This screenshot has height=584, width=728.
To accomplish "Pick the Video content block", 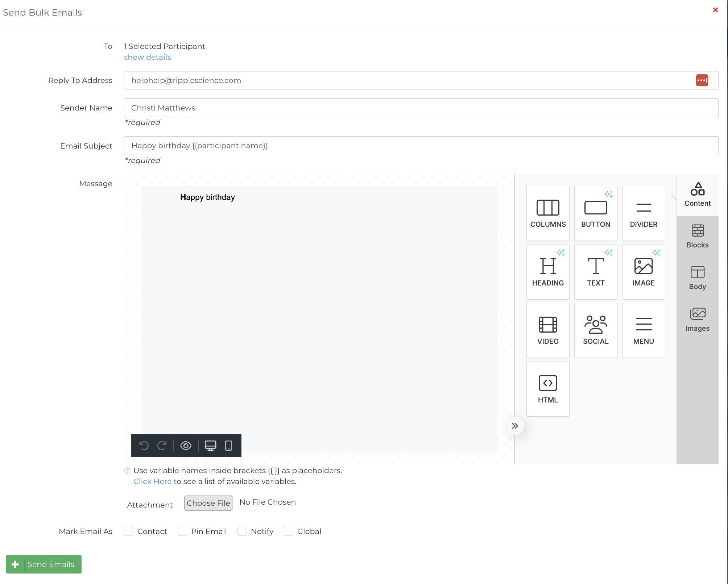I will tap(547, 330).
